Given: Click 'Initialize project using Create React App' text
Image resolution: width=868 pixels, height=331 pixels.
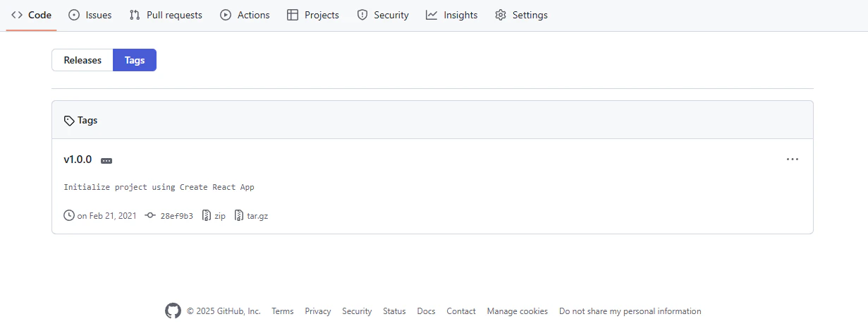Looking at the screenshot, I should click(x=159, y=187).
